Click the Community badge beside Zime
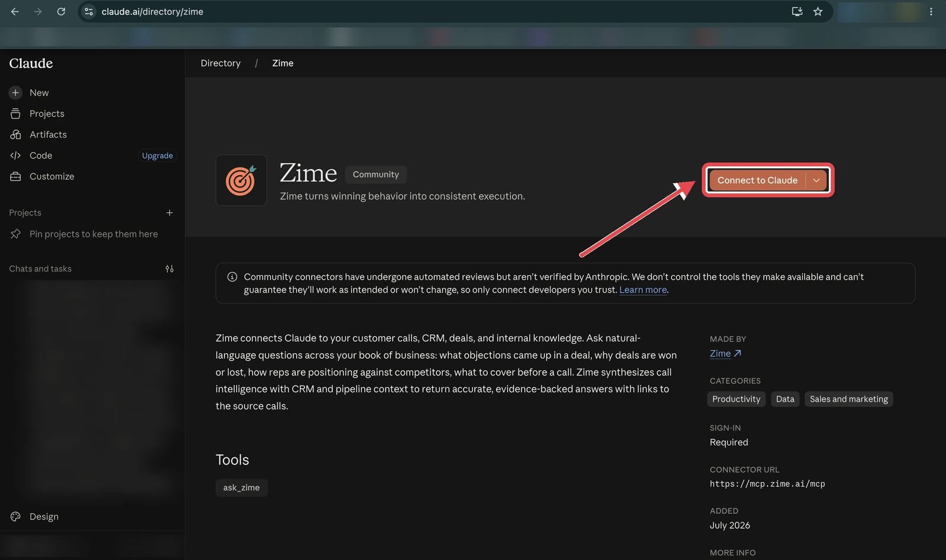The height and width of the screenshot is (560, 946). click(x=376, y=174)
